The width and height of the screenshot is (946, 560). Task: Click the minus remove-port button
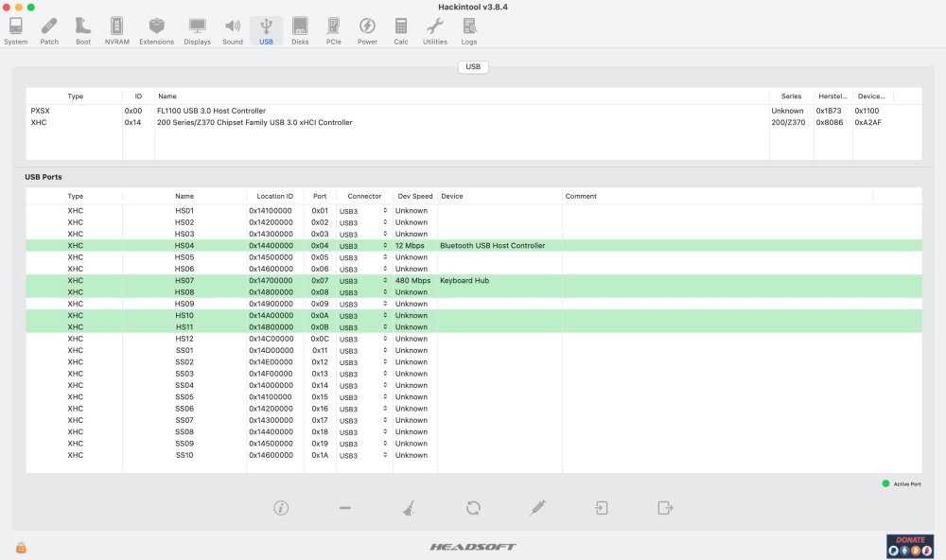pyautogui.click(x=345, y=508)
